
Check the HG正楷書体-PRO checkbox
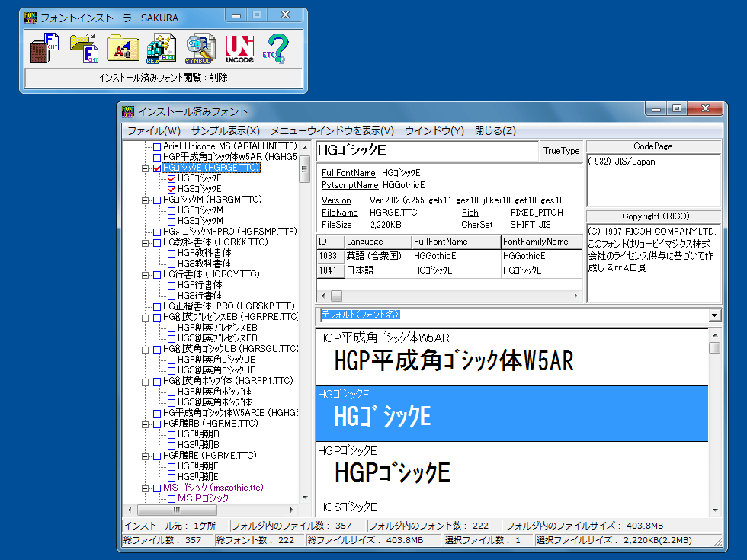tap(157, 306)
